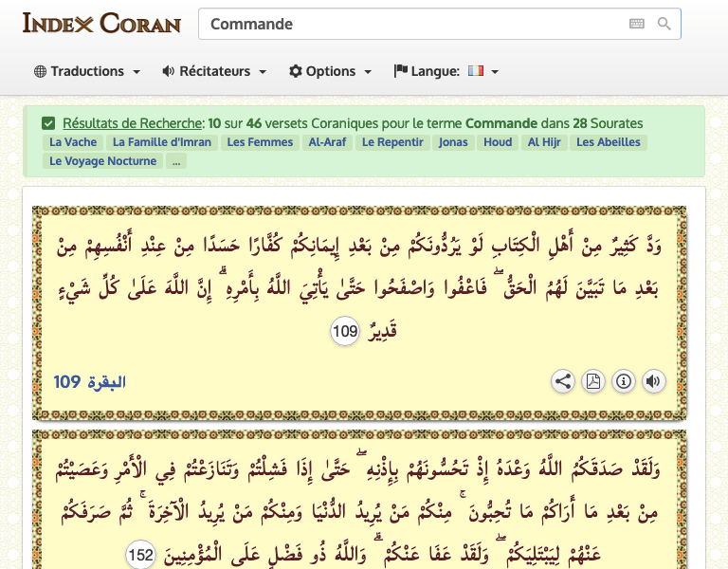Click the verse 109 number circle

(x=345, y=331)
